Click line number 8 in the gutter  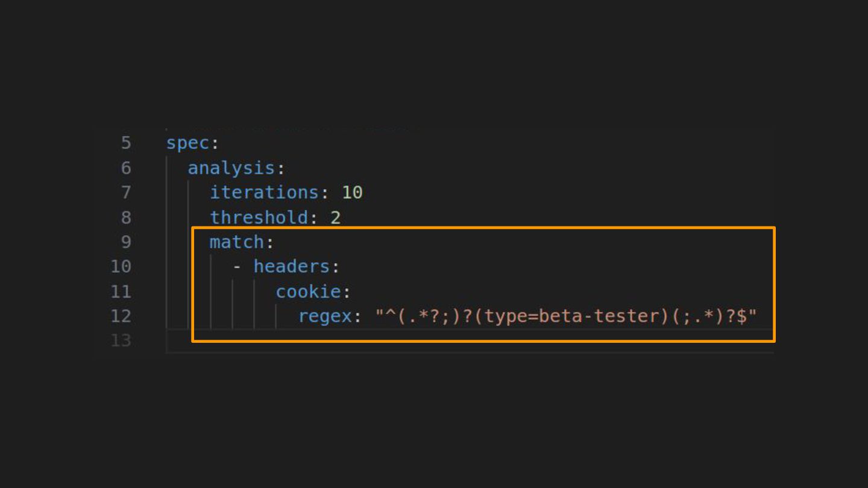click(x=125, y=217)
